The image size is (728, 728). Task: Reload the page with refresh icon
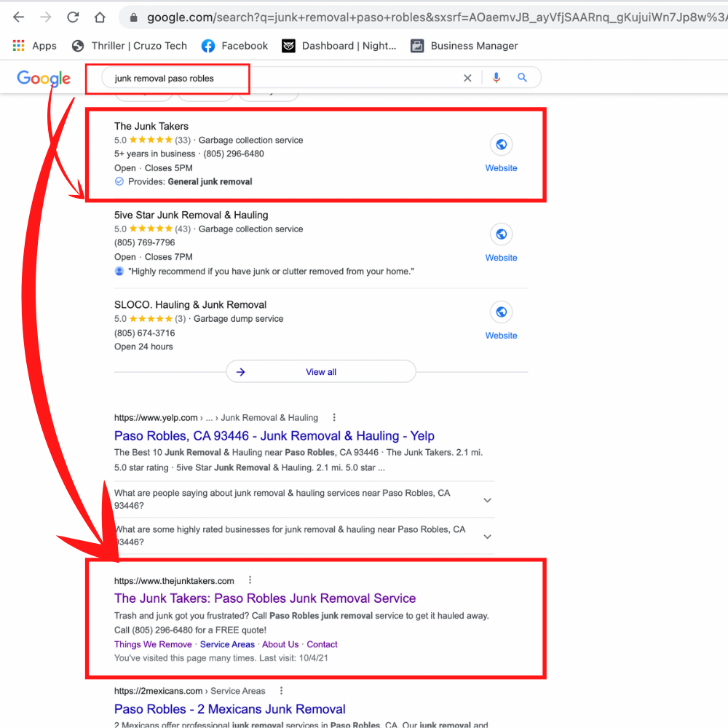73,17
